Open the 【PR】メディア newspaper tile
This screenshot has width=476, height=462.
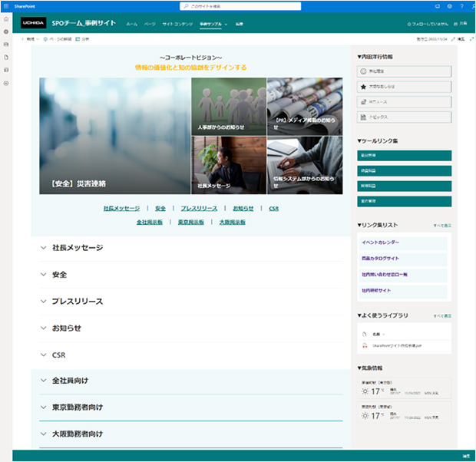point(305,107)
